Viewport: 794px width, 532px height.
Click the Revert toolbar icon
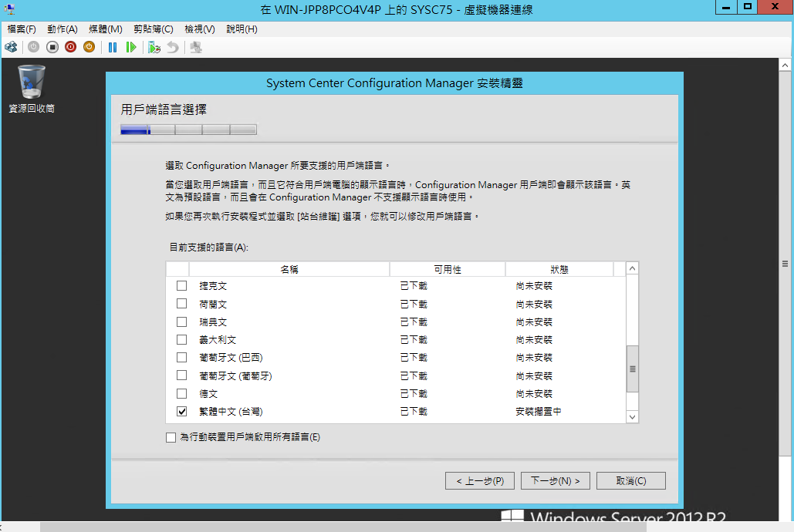[173, 47]
